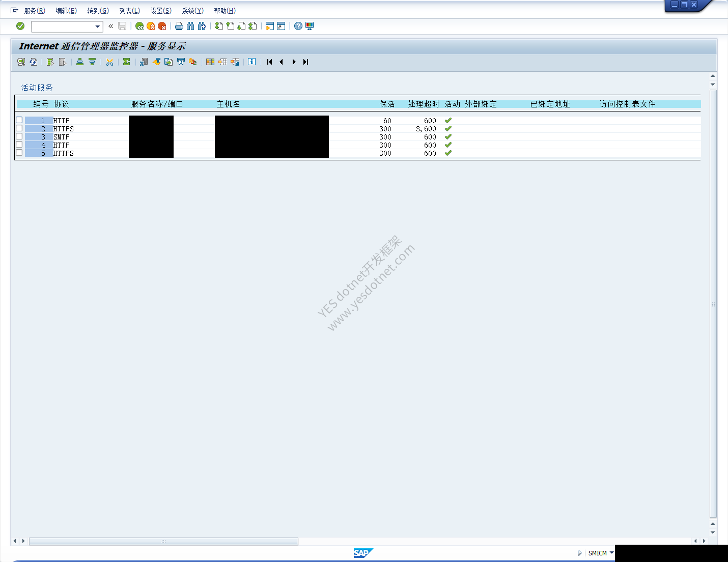The height and width of the screenshot is (562, 728).
Task: Jump to the last column with the ▶| button
Action: tap(305, 62)
